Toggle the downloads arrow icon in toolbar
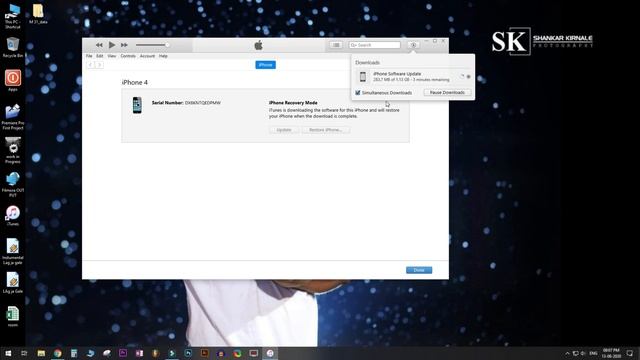This screenshot has height=360, width=640. pyautogui.click(x=413, y=45)
